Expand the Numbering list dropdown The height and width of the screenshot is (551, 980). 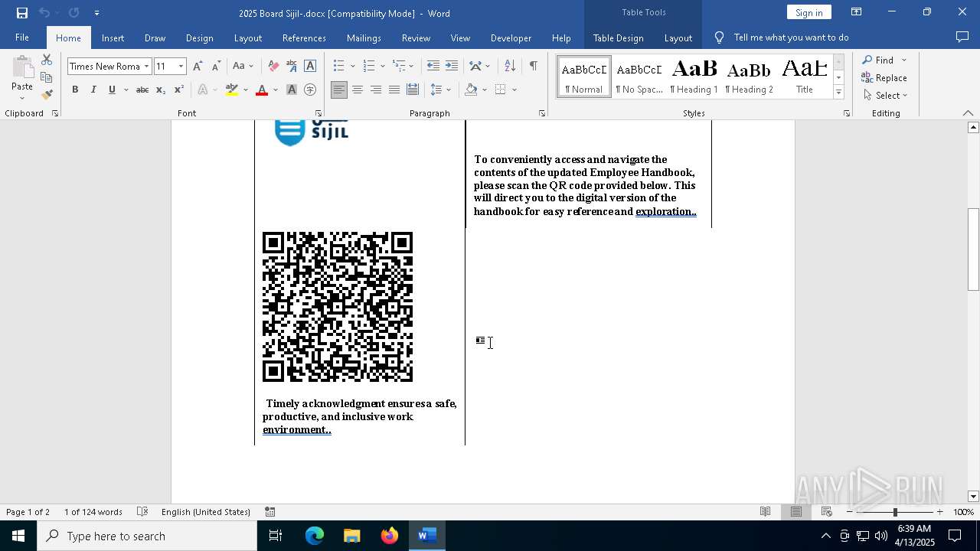[x=383, y=67]
